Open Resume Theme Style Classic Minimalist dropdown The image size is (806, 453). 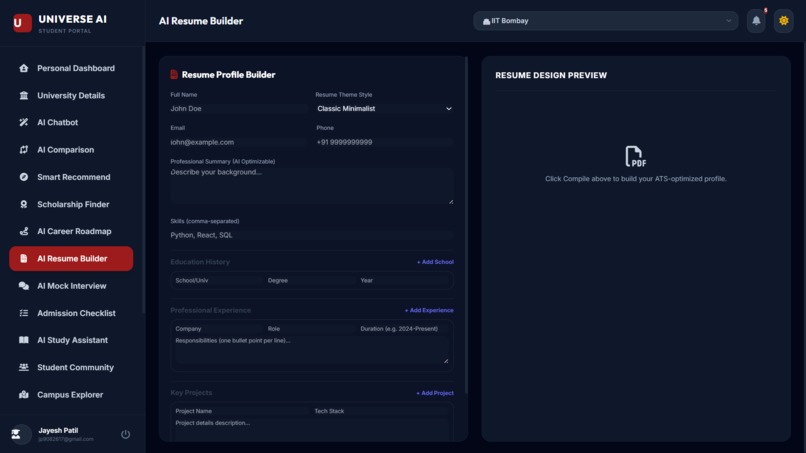[x=384, y=108]
